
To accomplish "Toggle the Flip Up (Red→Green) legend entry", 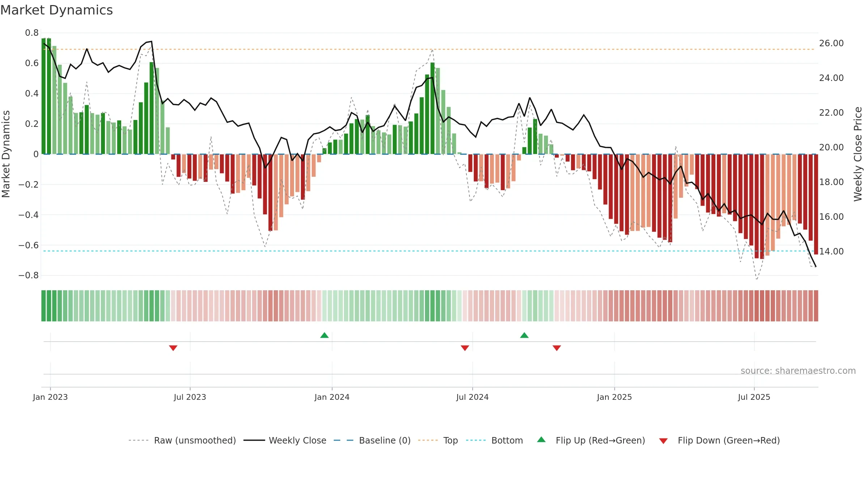I will pos(591,440).
